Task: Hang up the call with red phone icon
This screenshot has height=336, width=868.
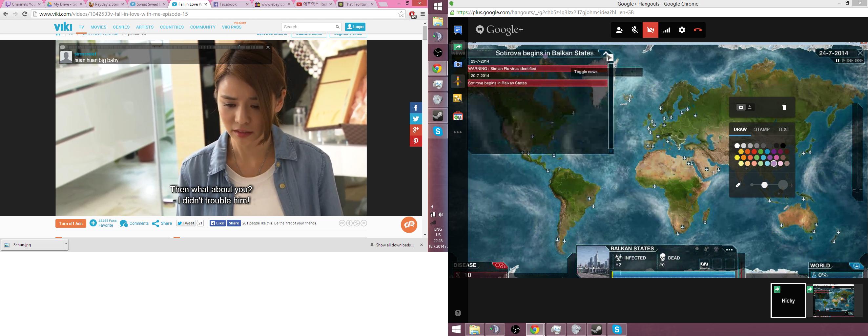Action: coord(698,30)
